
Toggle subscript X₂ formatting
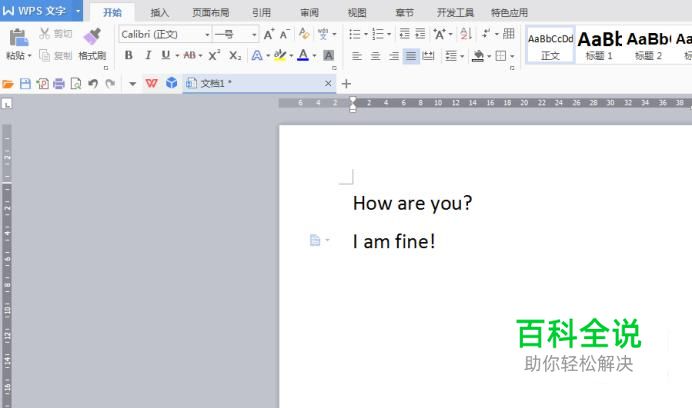pyautogui.click(x=235, y=56)
